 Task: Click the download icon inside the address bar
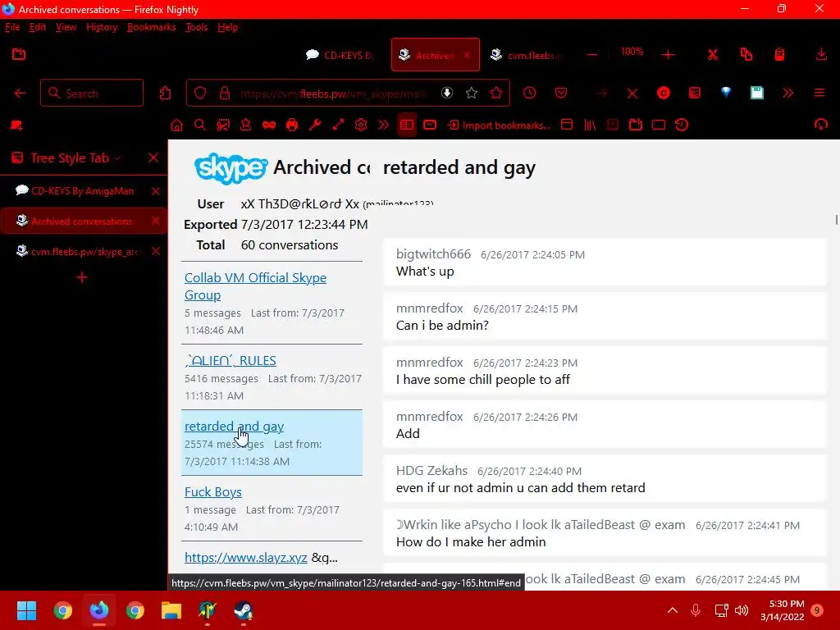[x=447, y=93]
